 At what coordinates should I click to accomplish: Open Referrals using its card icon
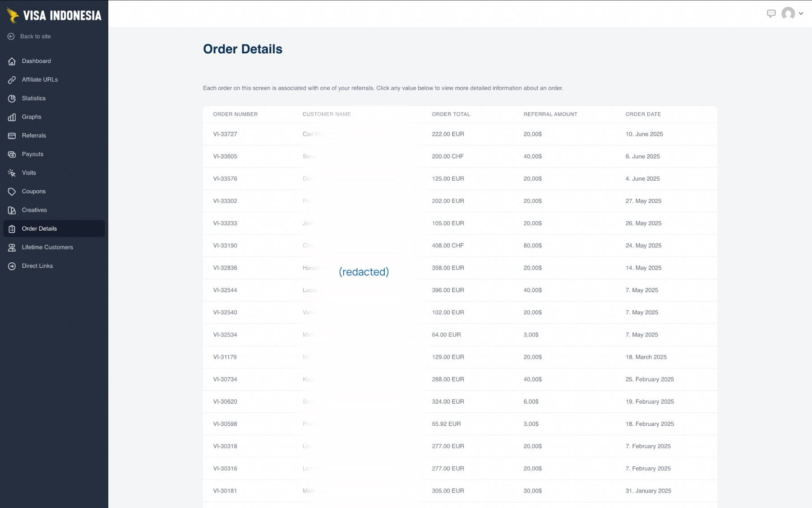[x=11, y=135]
